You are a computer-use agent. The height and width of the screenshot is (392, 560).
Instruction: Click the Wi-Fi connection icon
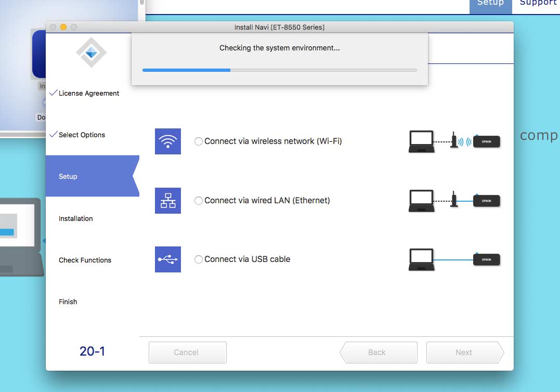click(168, 141)
